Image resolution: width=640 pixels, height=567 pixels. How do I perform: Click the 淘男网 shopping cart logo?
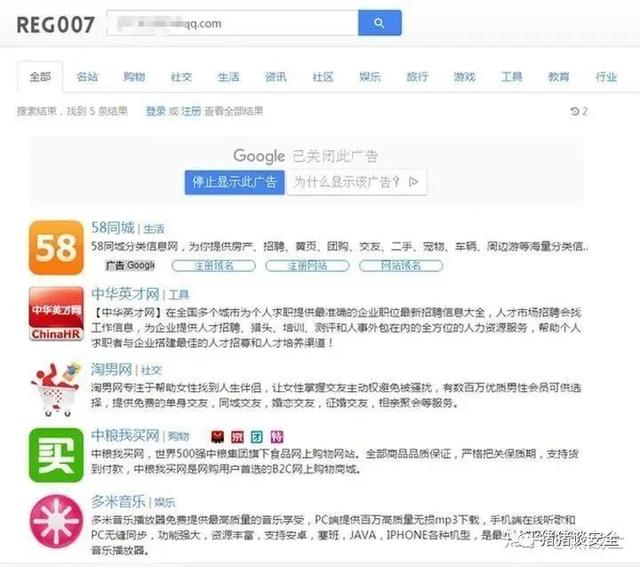56,386
